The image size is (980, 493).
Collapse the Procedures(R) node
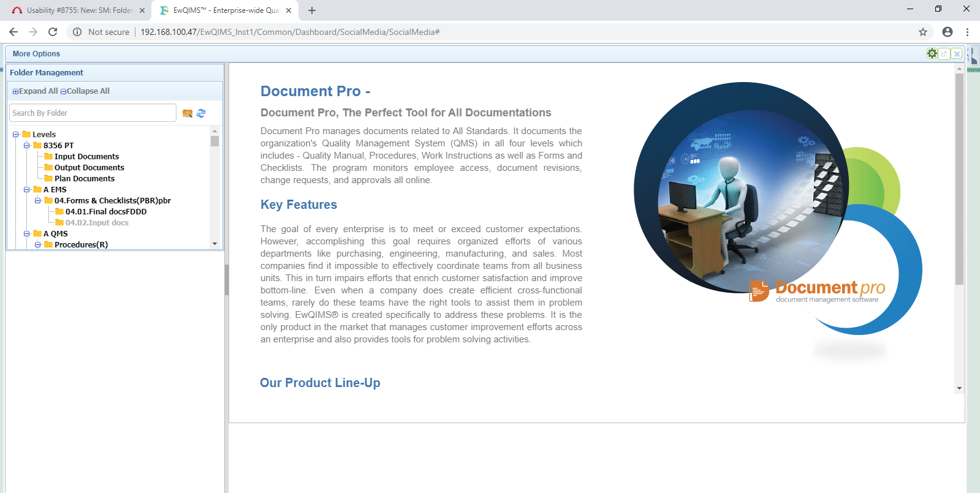click(38, 245)
